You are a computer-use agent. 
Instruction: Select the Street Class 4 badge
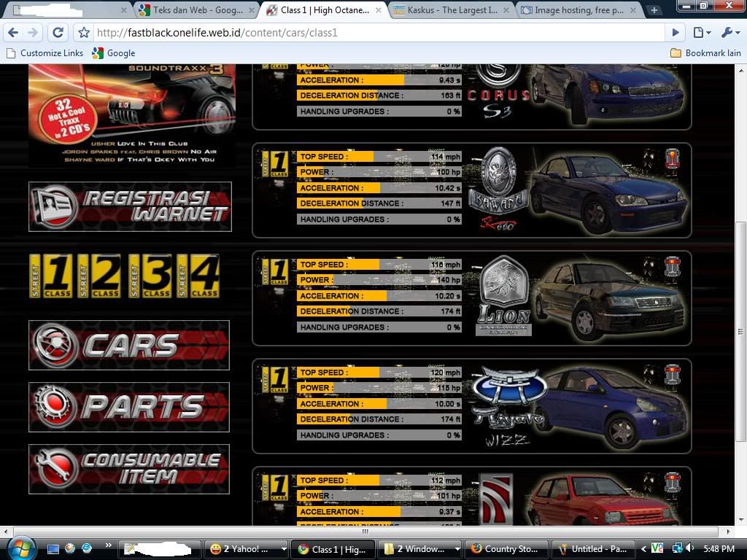coord(198,276)
